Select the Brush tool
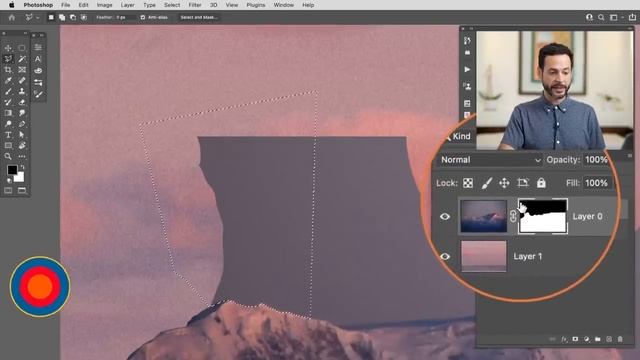 8,91
